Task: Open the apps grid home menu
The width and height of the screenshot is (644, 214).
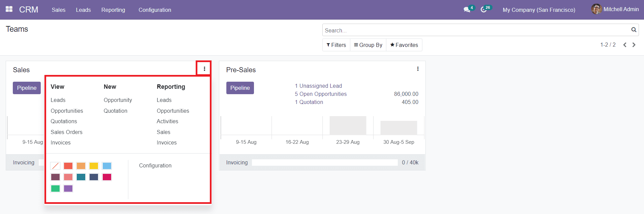Action: pyautogui.click(x=9, y=9)
